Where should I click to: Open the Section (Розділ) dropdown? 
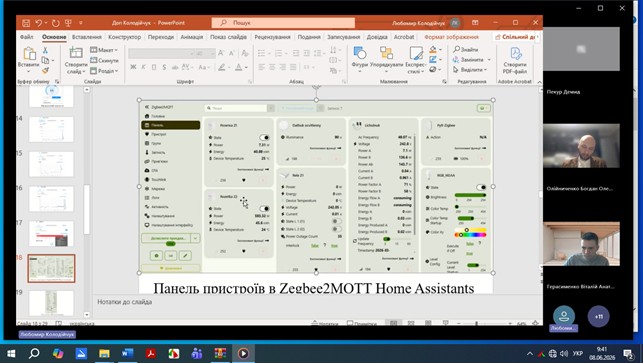coord(104,71)
